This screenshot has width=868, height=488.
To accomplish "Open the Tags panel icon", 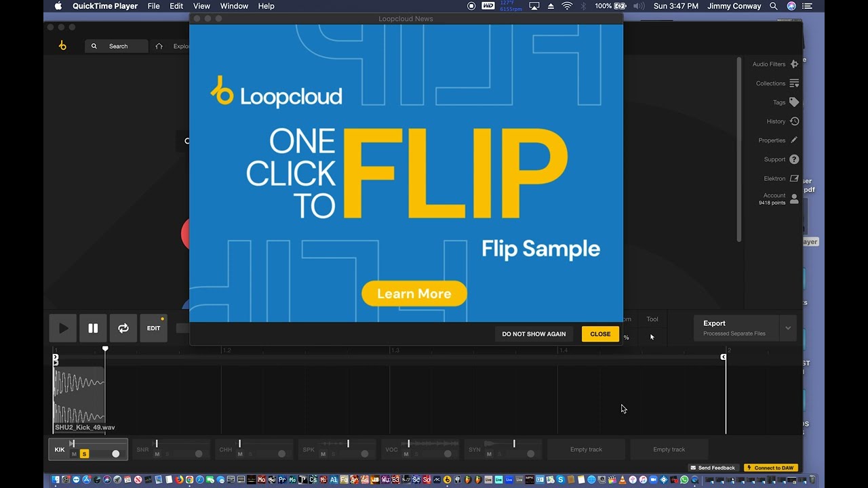I will click(794, 102).
